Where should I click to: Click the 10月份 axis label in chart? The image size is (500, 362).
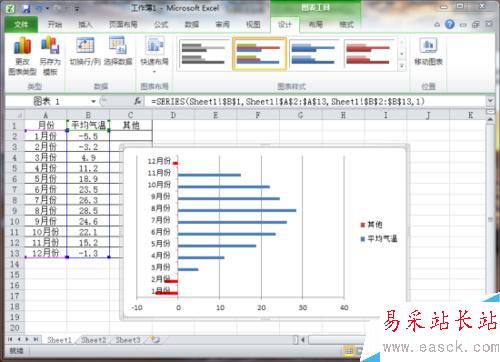pos(159,184)
